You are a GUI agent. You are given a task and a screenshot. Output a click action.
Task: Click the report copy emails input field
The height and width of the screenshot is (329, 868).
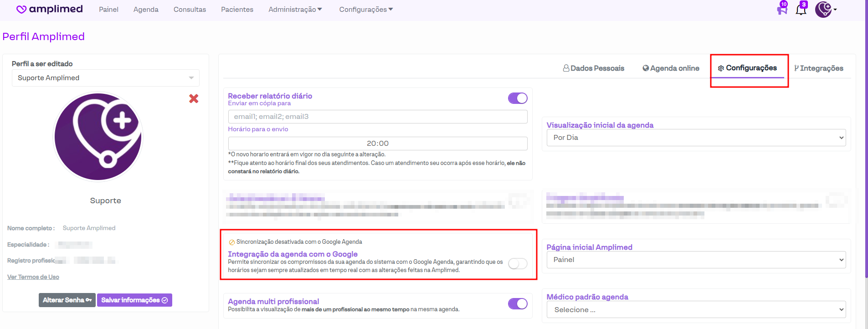pos(377,117)
